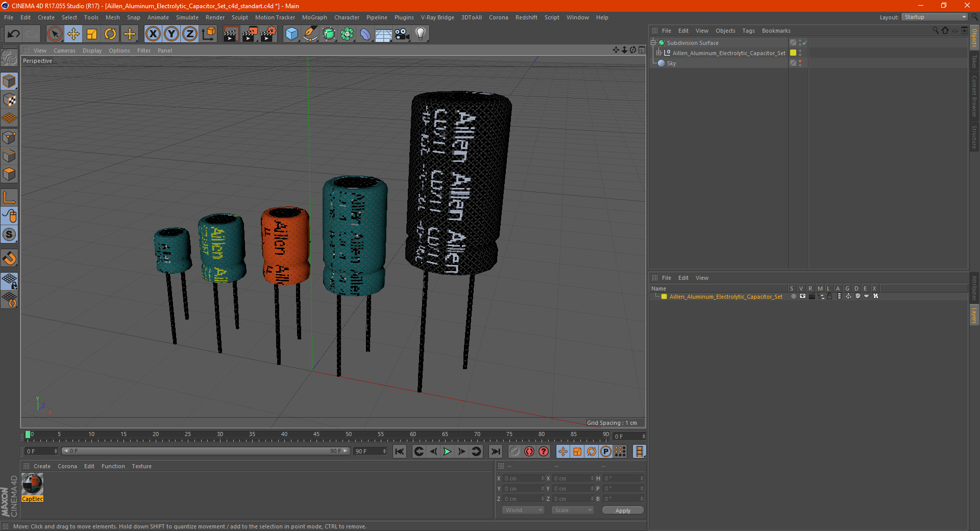Search objects magnifier icon
The image size is (980, 531).
935,31
